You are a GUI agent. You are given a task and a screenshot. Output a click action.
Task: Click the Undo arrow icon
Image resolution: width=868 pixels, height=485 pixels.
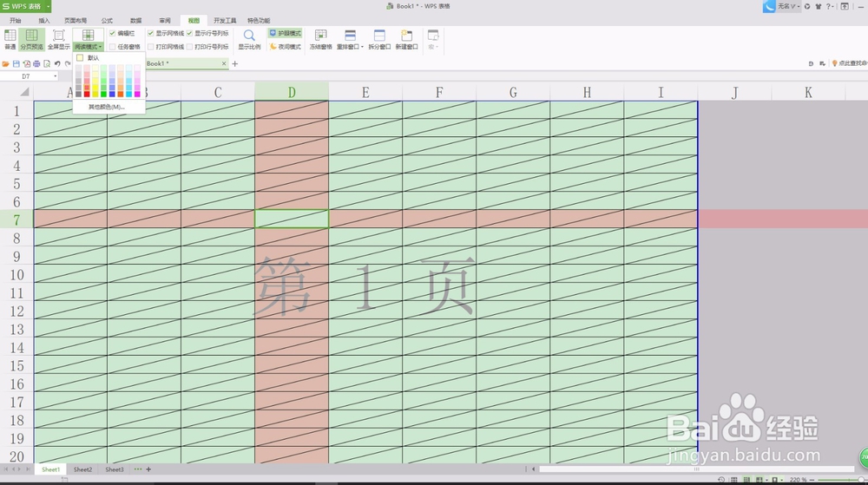point(57,63)
